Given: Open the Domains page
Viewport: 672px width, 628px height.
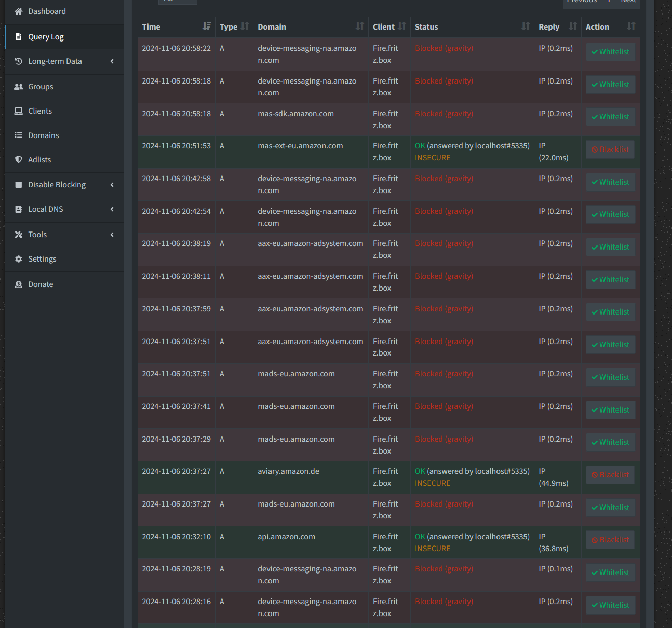Looking at the screenshot, I should coord(64,135).
